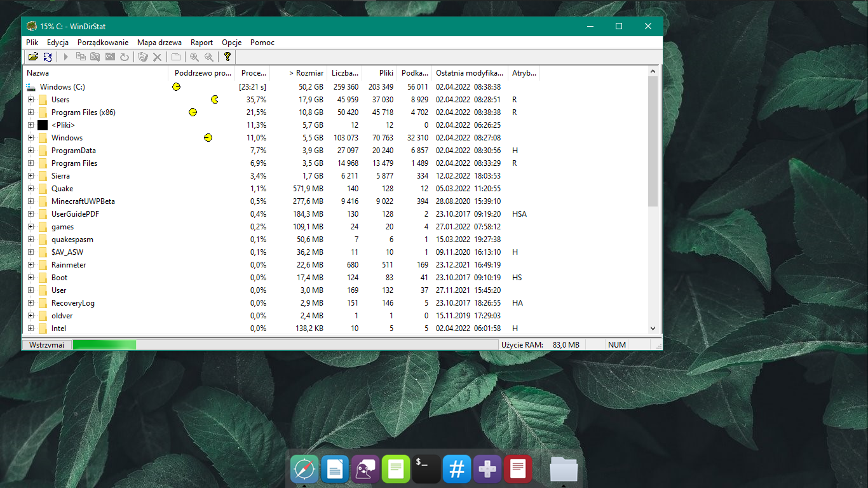Expand the Users folder tree node

coord(31,100)
